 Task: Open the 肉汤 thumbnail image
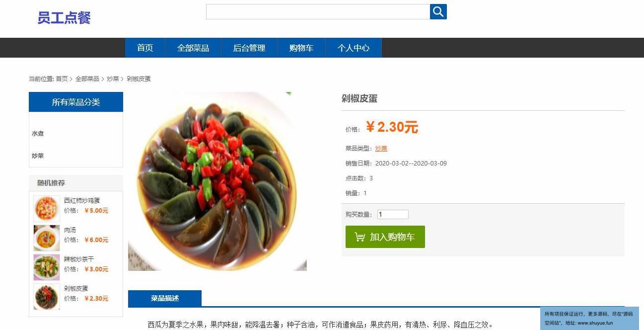point(47,238)
